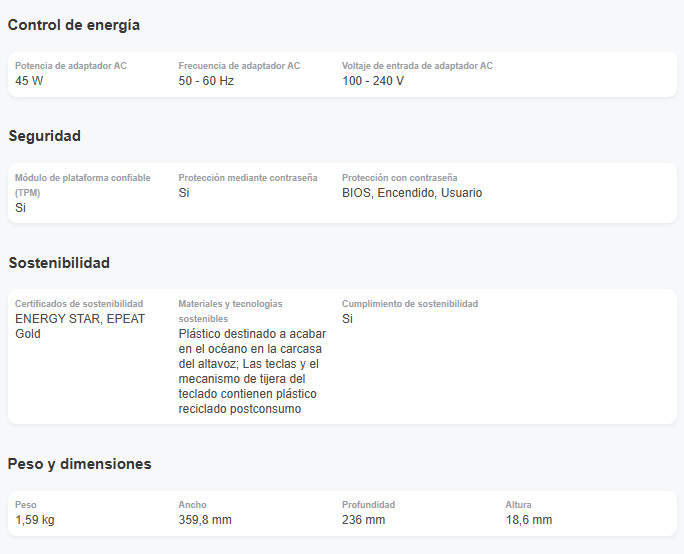
Task: Select the Profundidad 236 mm value
Action: click(x=363, y=520)
